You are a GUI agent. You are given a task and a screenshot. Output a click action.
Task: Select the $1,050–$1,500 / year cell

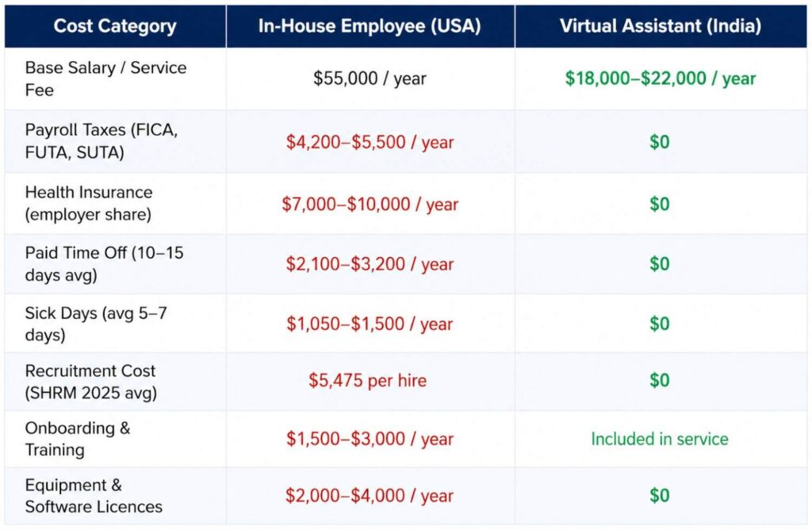click(x=370, y=324)
